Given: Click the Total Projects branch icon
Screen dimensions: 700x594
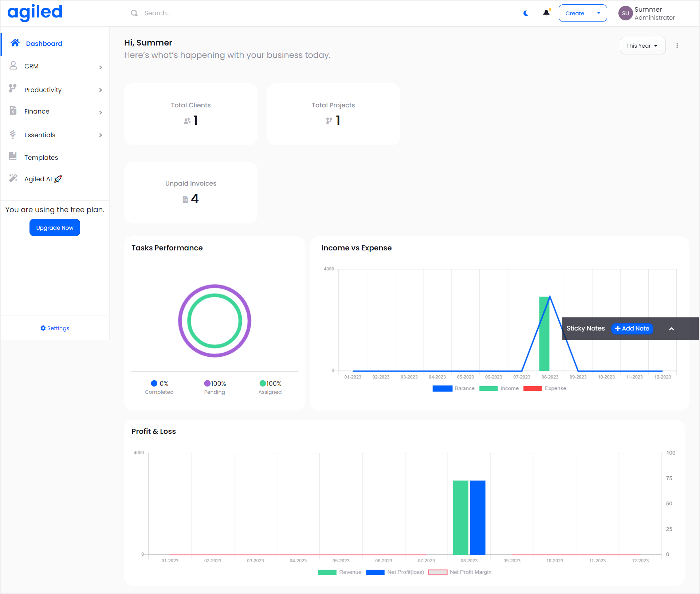Looking at the screenshot, I should [x=329, y=121].
